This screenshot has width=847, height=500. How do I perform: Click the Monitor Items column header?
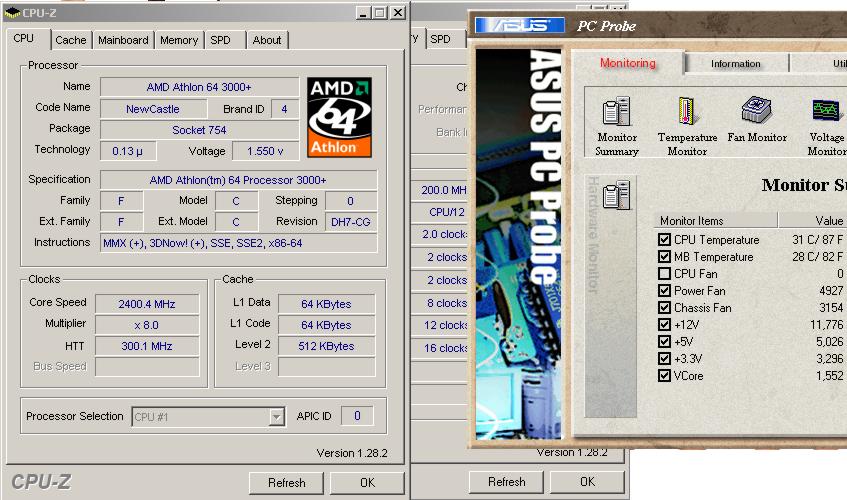tap(716, 220)
